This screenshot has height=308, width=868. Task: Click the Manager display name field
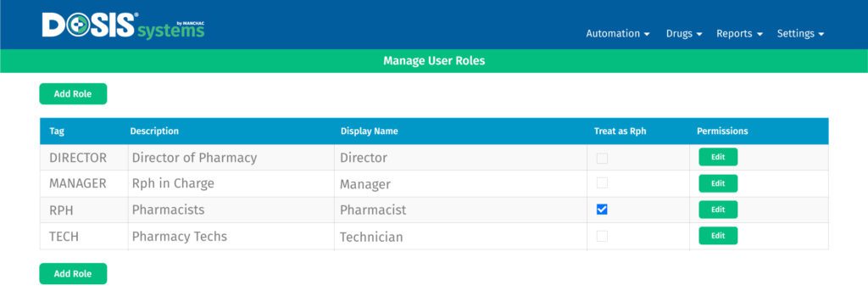pos(460,184)
